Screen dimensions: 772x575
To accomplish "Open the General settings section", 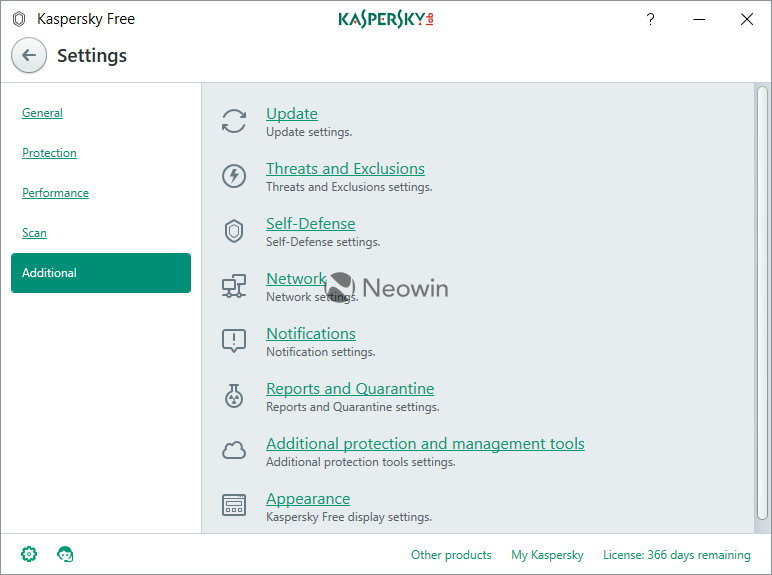I will click(x=42, y=113).
